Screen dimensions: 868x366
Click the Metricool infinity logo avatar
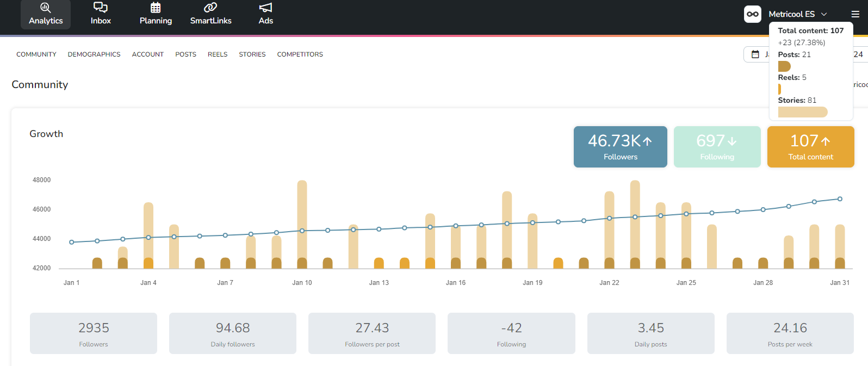pyautogui.click(x=753, y=14)
